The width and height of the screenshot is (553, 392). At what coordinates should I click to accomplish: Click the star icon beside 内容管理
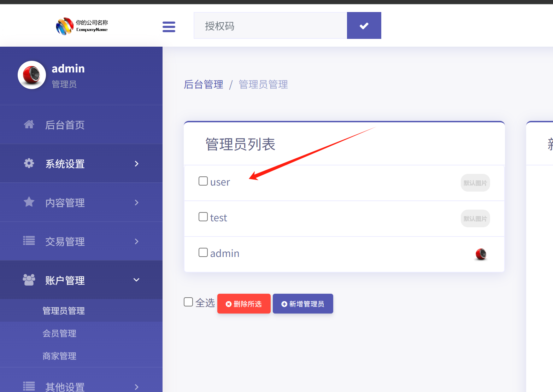point(29,202)
